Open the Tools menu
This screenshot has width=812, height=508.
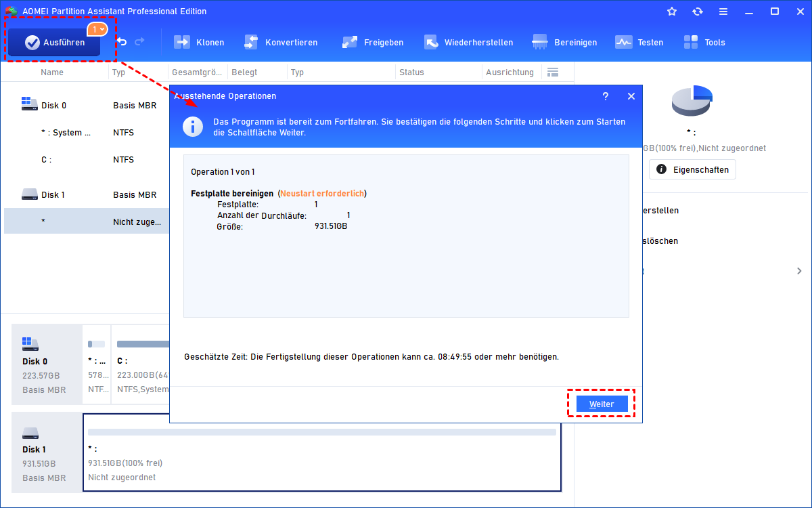coord(704,43)
